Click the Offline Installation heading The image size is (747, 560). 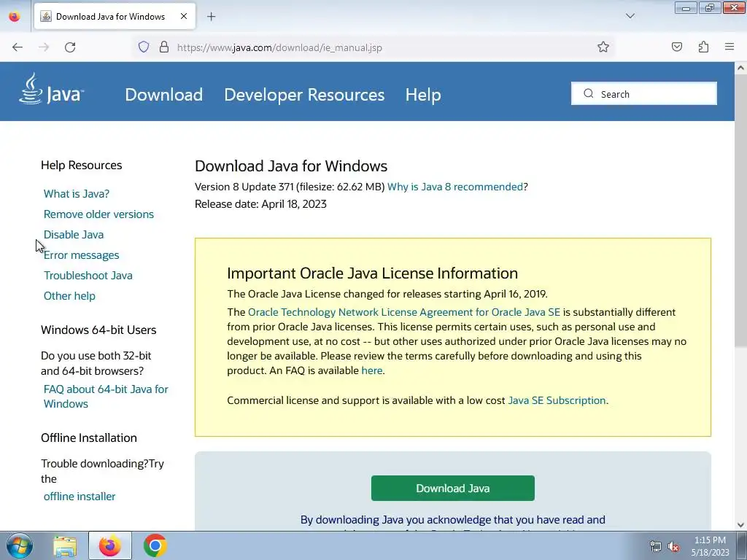tap(89, 438)
